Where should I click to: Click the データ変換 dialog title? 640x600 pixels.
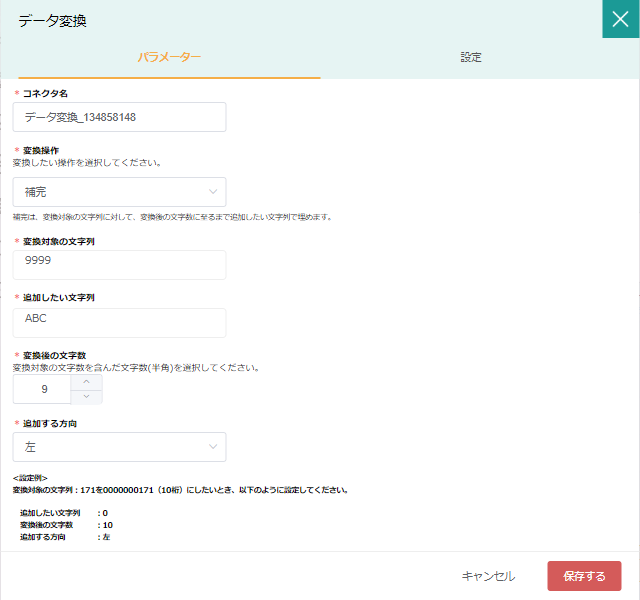click(52, 20)
